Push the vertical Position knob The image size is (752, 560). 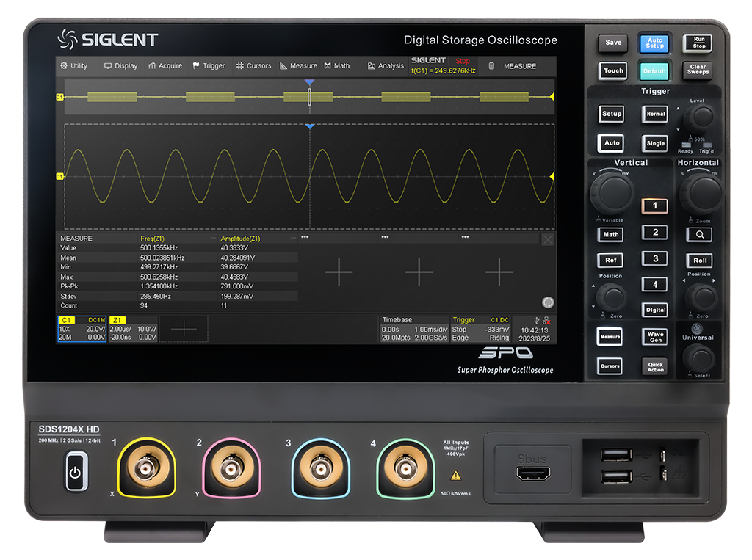pos(612,297)
